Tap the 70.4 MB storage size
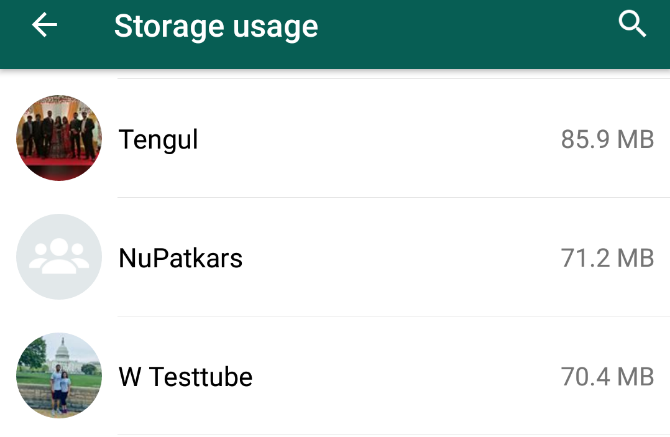 (x=607, y=377)
